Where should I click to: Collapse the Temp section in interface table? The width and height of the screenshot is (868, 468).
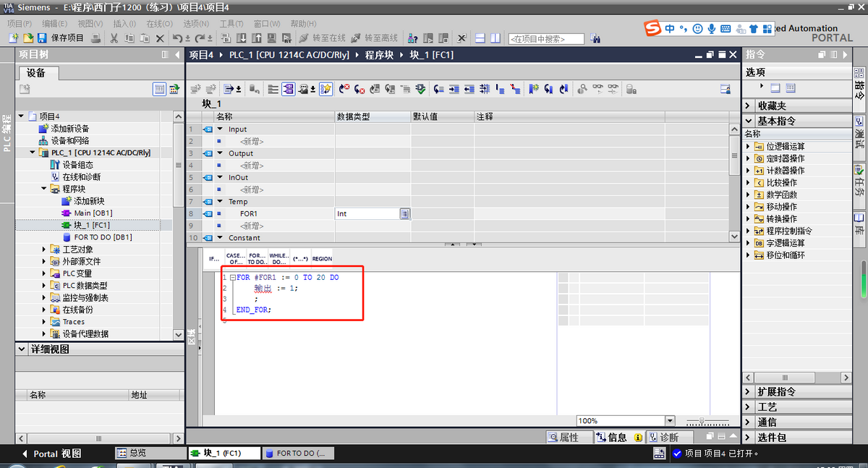point(221,202)
